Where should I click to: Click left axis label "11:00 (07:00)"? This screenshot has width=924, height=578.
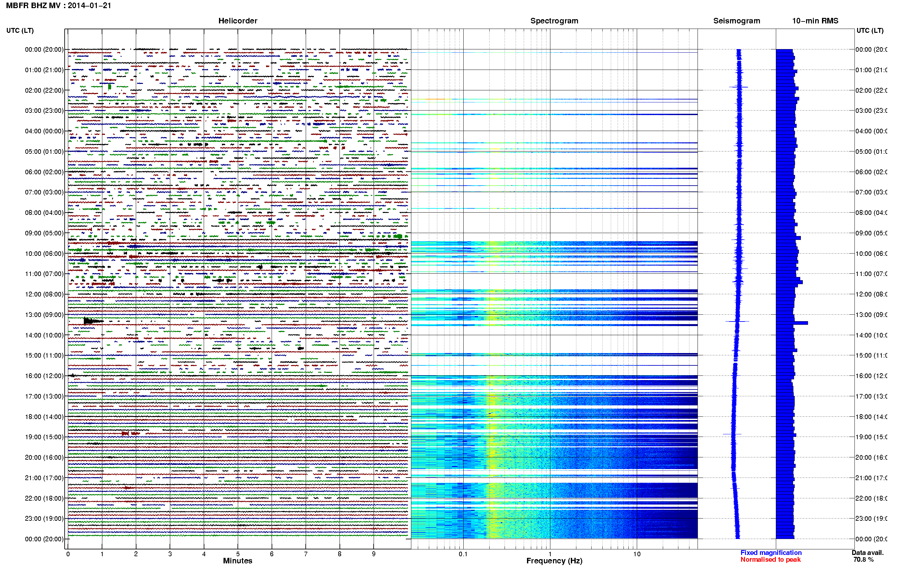tap(44, 274)
